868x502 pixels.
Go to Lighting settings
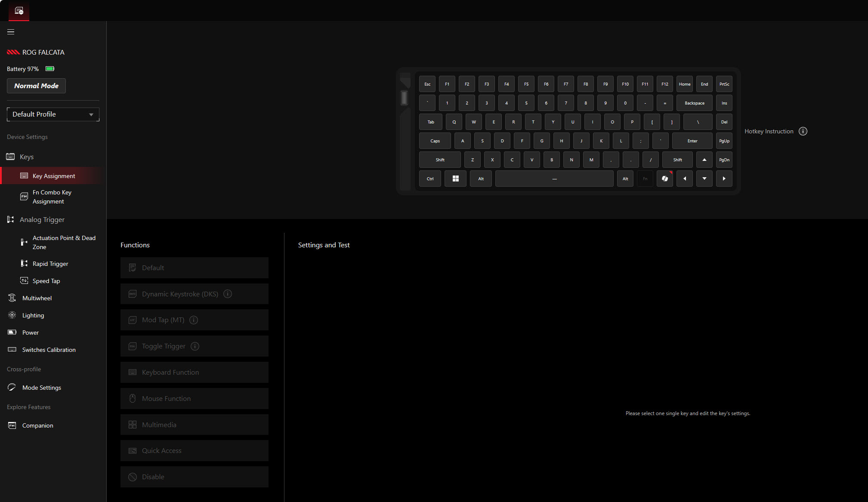click(33, 315)
